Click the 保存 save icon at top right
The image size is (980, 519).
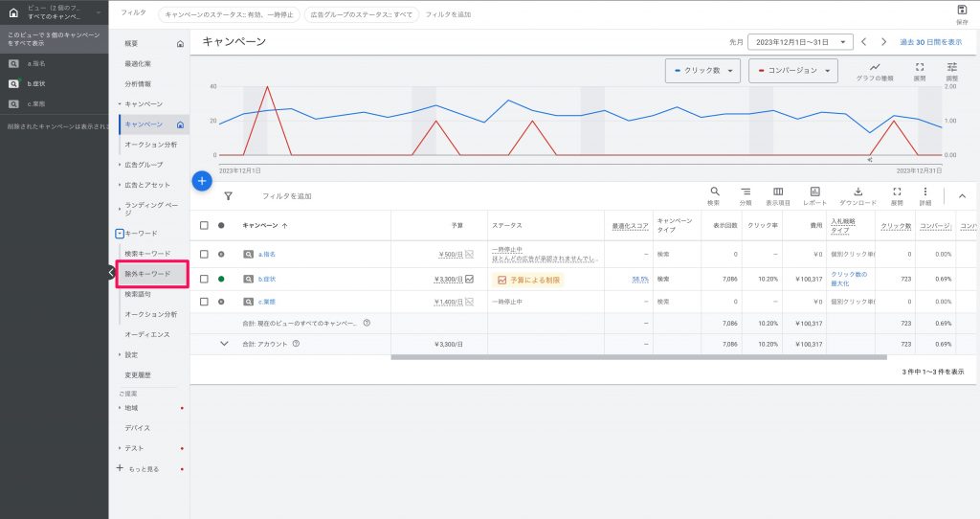point(962,10)
